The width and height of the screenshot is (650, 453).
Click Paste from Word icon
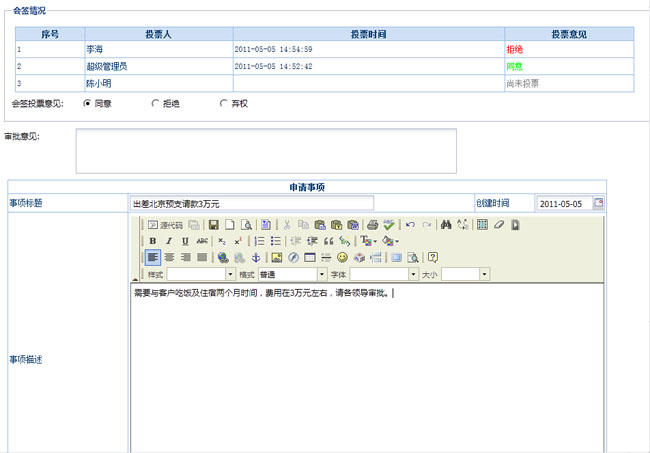pyautogui.click(x=353, y=225)
